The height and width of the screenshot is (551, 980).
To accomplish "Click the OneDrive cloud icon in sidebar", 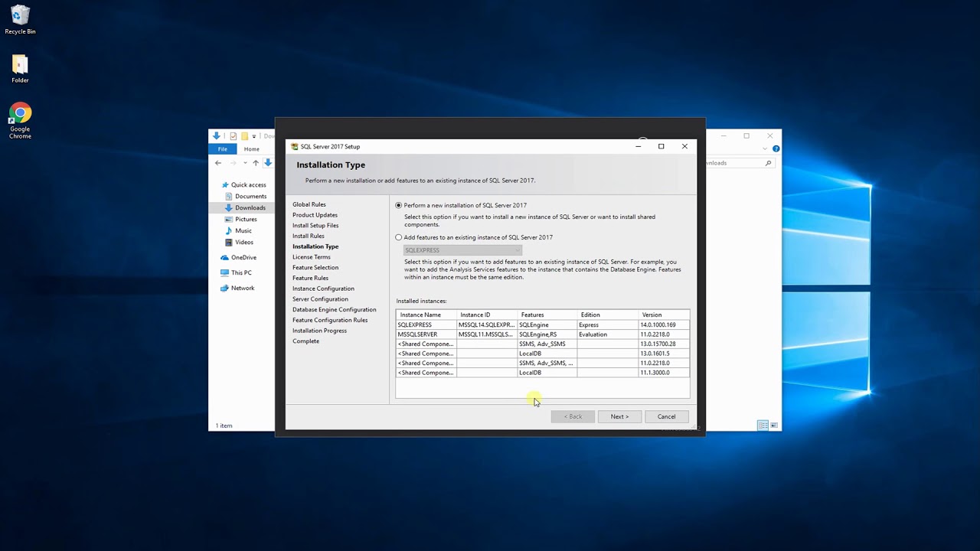I will pos(224,257).
